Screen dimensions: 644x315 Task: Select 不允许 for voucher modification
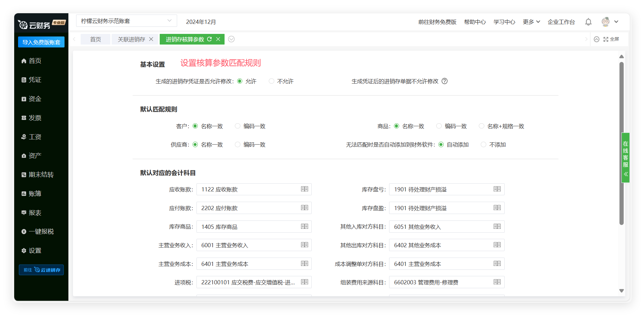pyautogui.click(x=272, y=81)
